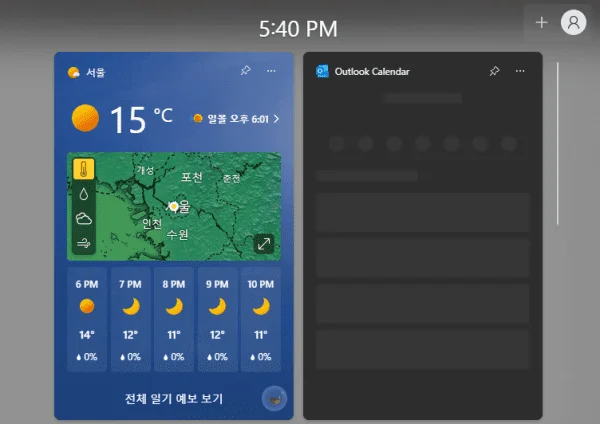The image size is (600, 424).
Task: Pin the Seoul weather widget
Action: pyautogui.click(x=245, y=70)
